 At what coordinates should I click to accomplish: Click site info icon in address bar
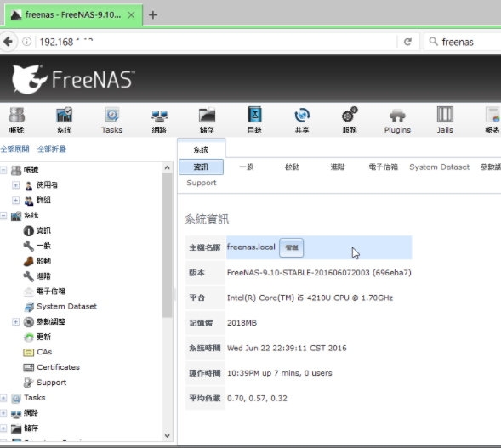[27, 42]
